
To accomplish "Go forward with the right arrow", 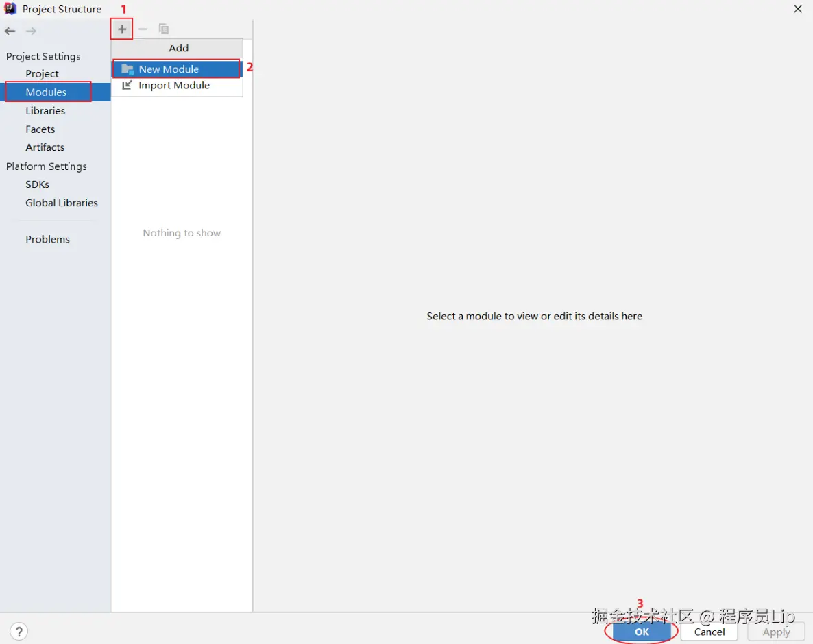I will [31, 31].
